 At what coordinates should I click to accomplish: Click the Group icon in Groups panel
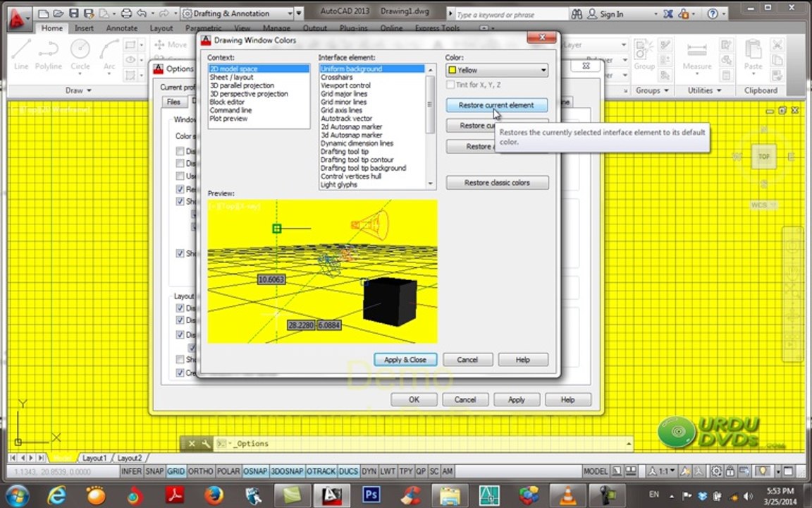(644, 55)
